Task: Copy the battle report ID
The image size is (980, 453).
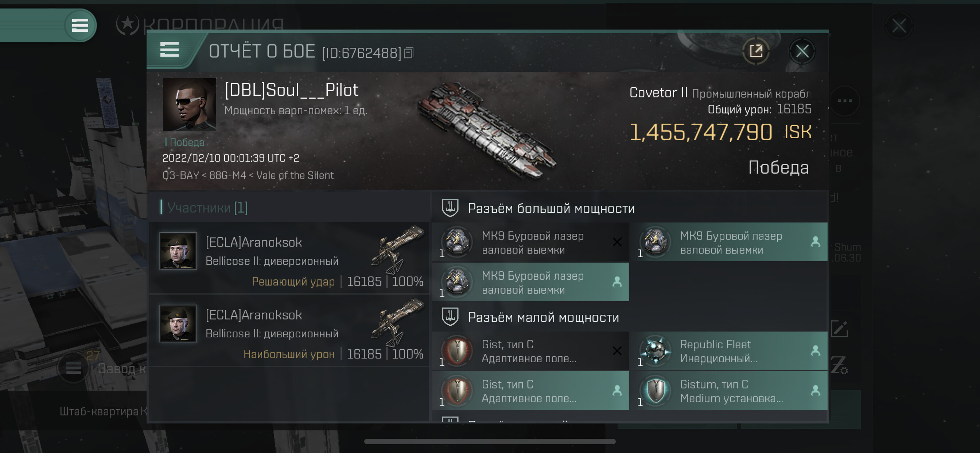Action: click(x=409, y=53)
